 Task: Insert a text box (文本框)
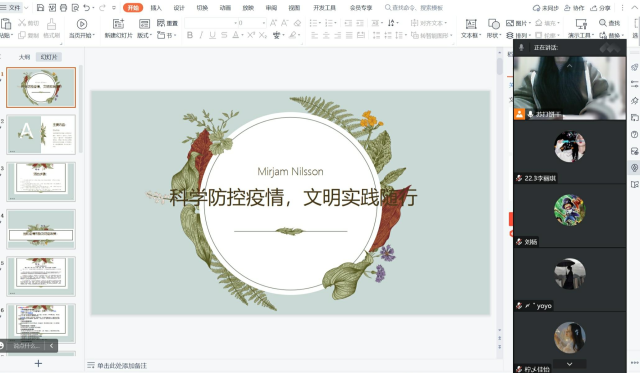tap(471, 24)
